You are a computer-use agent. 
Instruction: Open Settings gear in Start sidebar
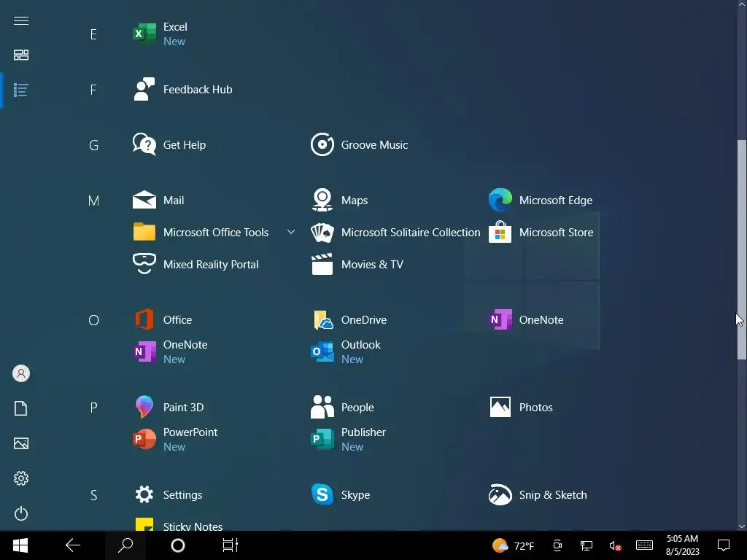tap(21, 478)
